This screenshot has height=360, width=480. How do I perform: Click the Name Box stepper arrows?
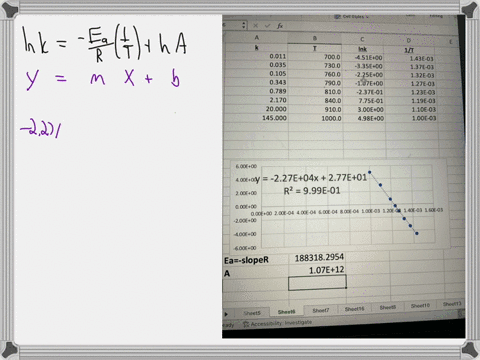[244, 25]
